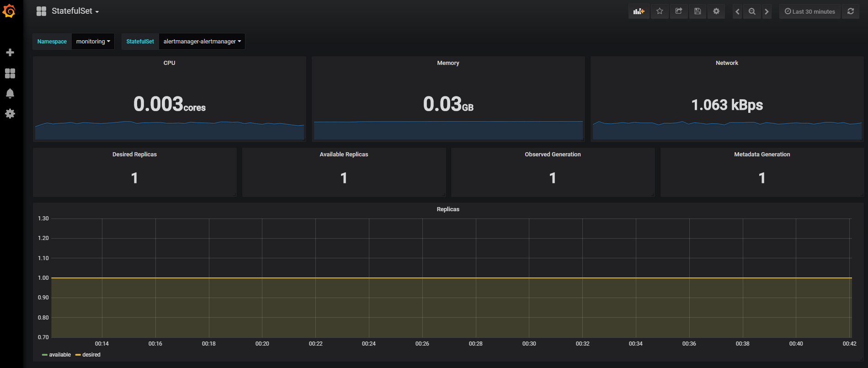
Task: Open the Alerting bell icon in sidebar
Action: pyautogui.click(x=10, y=93)
